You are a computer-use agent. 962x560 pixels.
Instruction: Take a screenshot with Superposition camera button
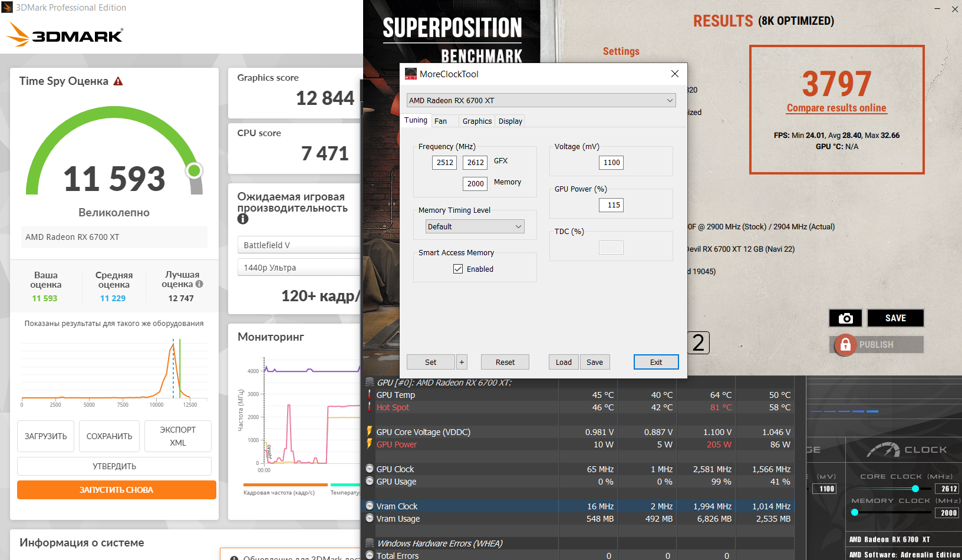pos(845,318)
